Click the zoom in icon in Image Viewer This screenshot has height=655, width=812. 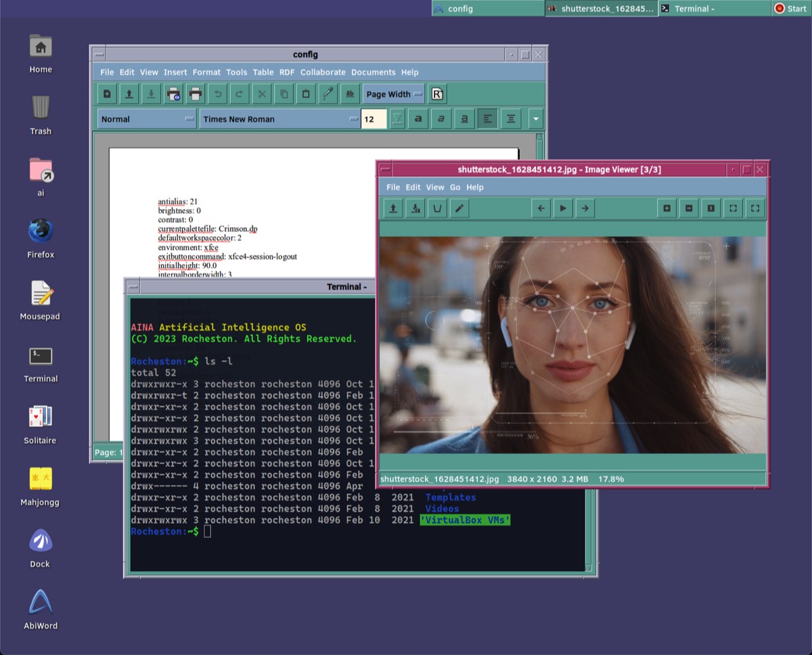click(667, 208)
